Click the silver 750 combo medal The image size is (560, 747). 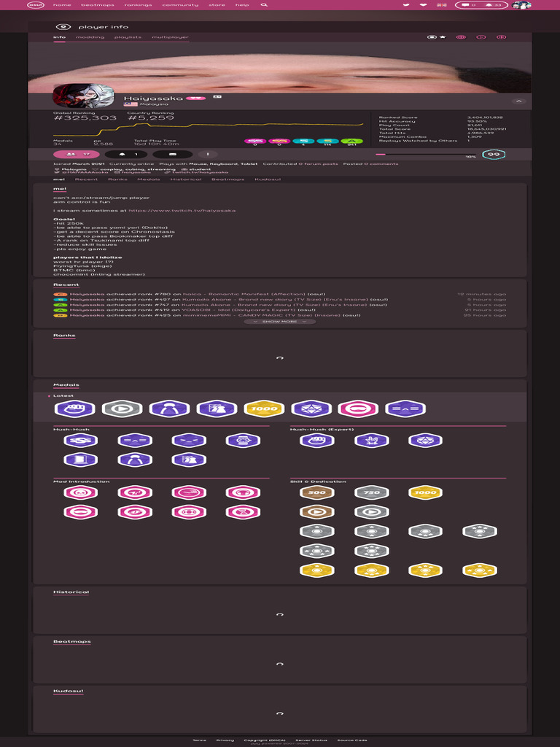[372, 492]
